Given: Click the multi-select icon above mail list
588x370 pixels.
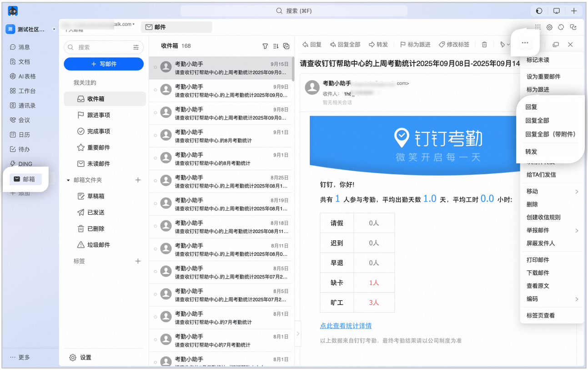Looking at the screenshot, I should click(286, 46).
